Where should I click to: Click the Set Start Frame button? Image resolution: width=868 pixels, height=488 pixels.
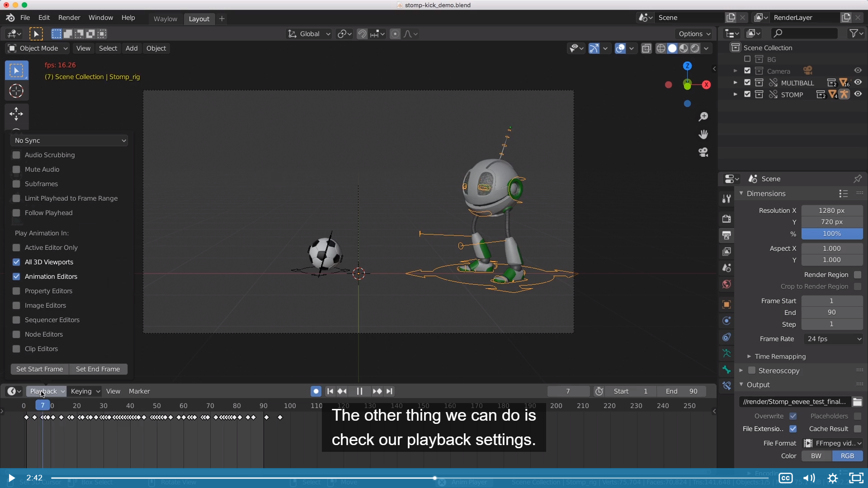[x=40, y=369]
